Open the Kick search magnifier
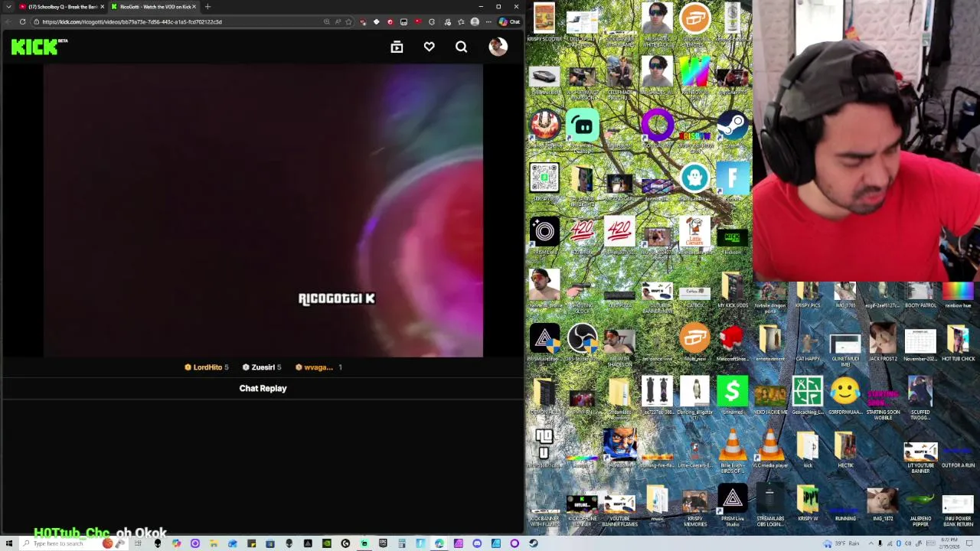980x551 pixels. pyautogui.click(x=462, y=47)
